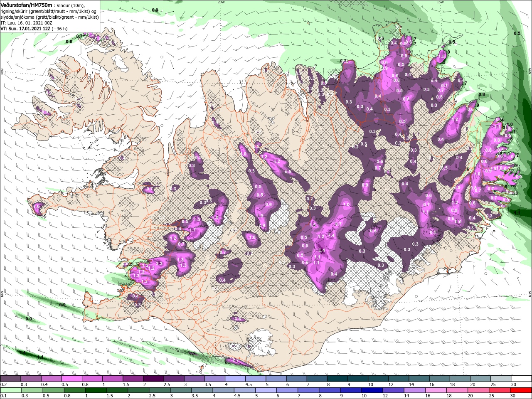
Task: Click the 'IT: Lau. 16. 01. 2021 00Z' line
Action: [x=26, y=23]
